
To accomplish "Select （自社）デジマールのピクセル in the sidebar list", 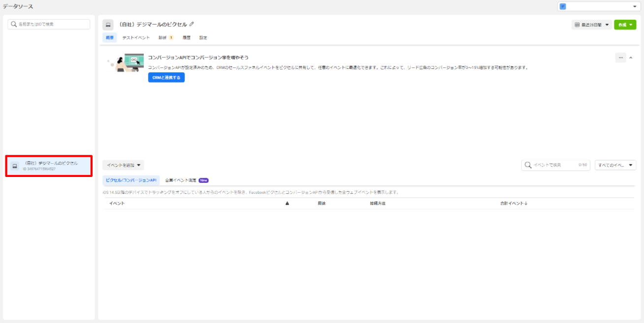I will [x=49, y=166].
